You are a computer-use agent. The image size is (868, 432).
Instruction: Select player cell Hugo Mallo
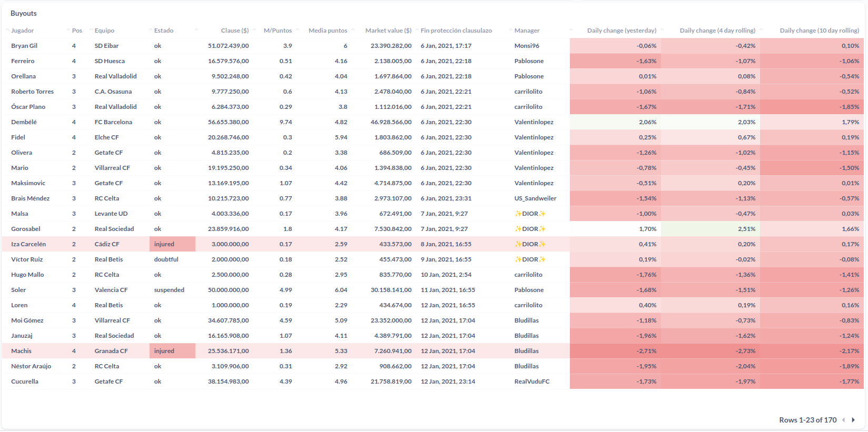27,275
